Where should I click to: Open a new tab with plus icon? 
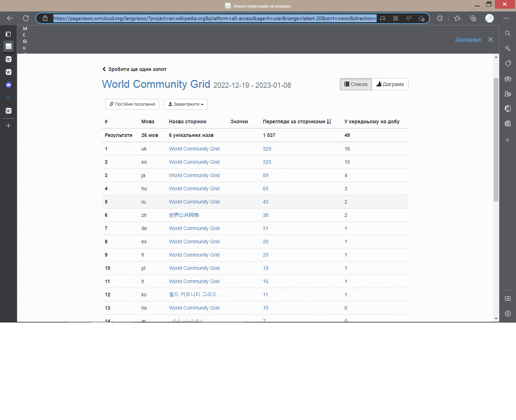(9, 126)
